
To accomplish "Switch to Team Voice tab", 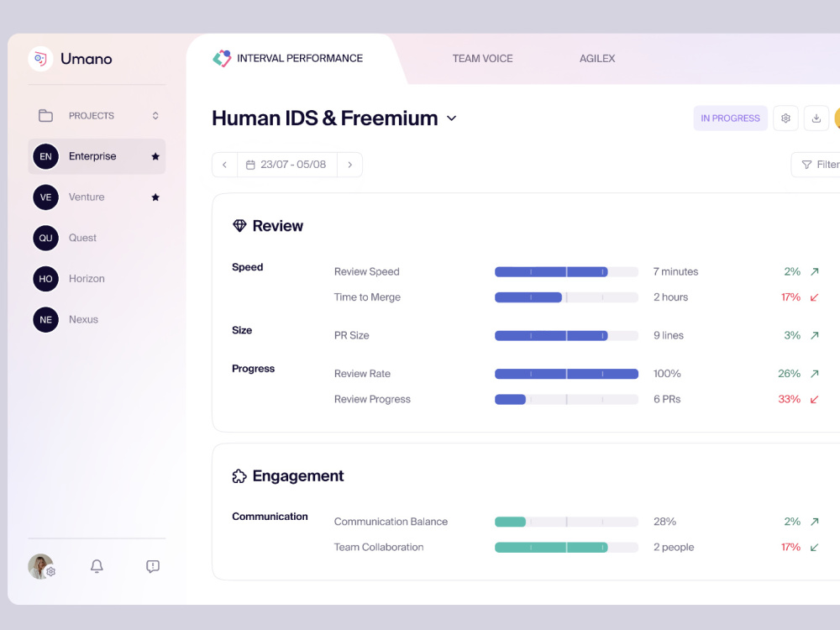I will pyautogui.click(x=483, y=59).
